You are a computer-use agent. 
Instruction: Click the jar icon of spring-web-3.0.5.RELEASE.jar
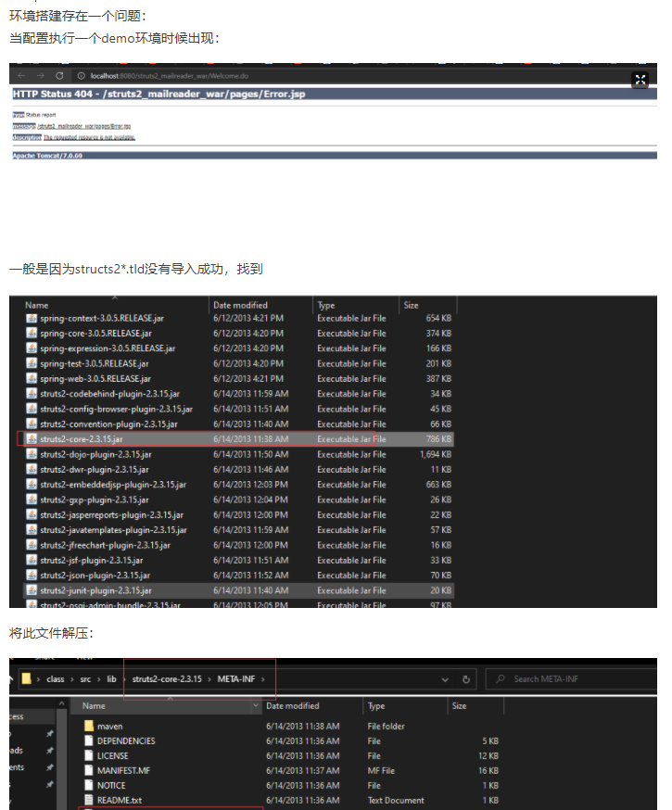32,379
